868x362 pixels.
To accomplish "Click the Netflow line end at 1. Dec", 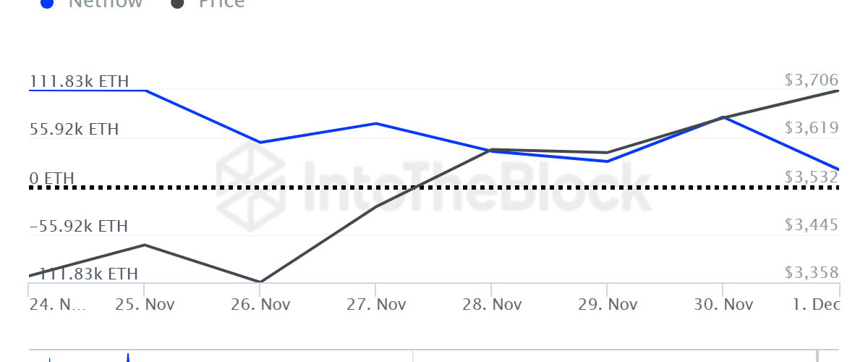I will tap(838, 169).
